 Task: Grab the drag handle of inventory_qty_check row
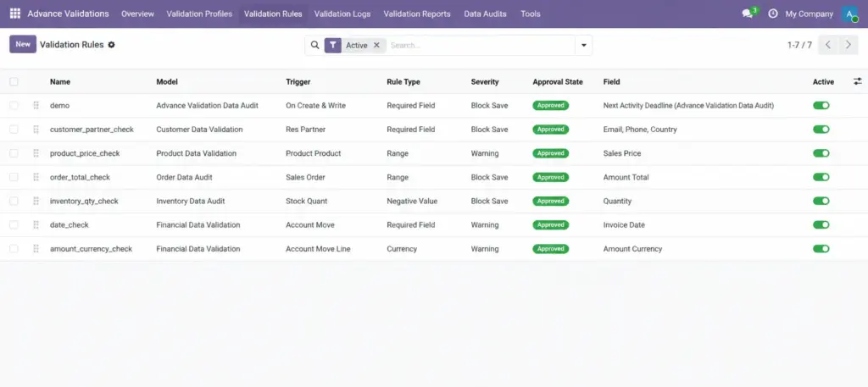coord(36,202)
